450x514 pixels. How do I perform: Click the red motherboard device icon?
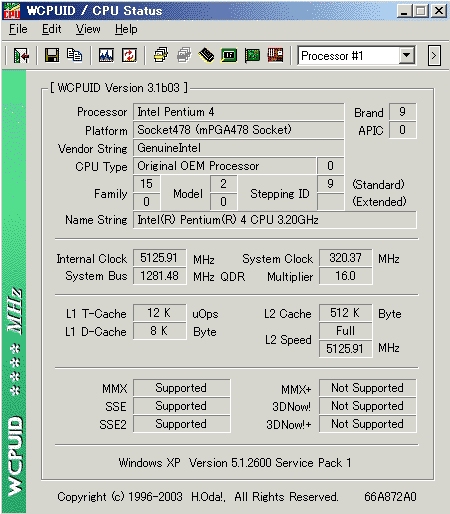(275, 55)
